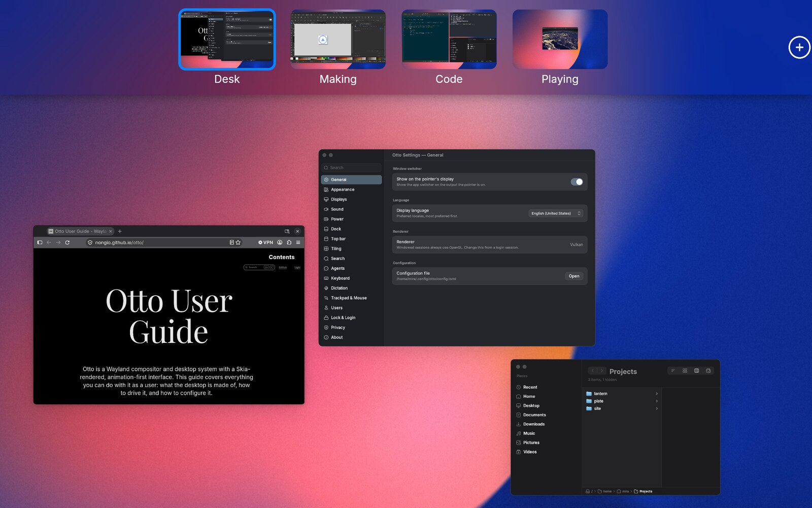Switch to the Making workspace thumbnail
Viewport: 812px width, 508px height.
pos(338,39)
